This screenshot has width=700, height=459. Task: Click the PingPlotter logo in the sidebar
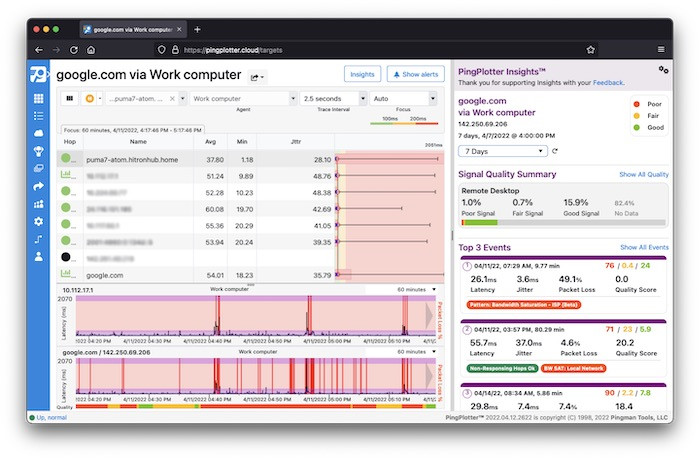tap(38, 74)
